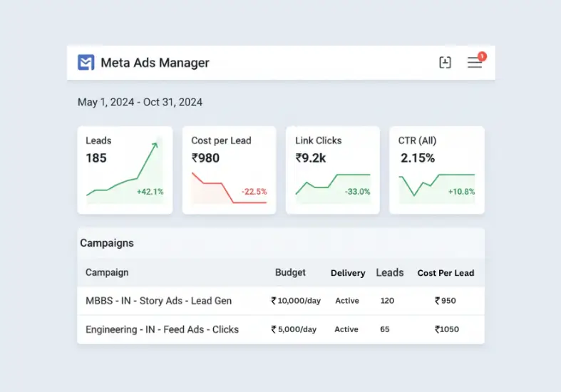Click the 65 leads cell
Viewport: 561px width, 392px height.
pyautogui.click(x=385, y=329)
